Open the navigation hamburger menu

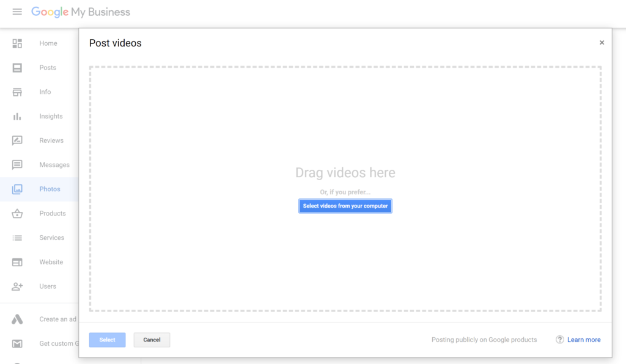(17, 12)
